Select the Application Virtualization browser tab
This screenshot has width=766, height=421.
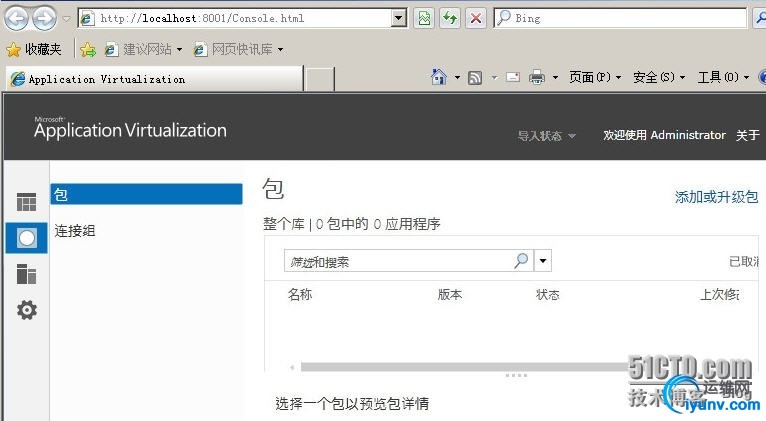click(x=154, y=79)
